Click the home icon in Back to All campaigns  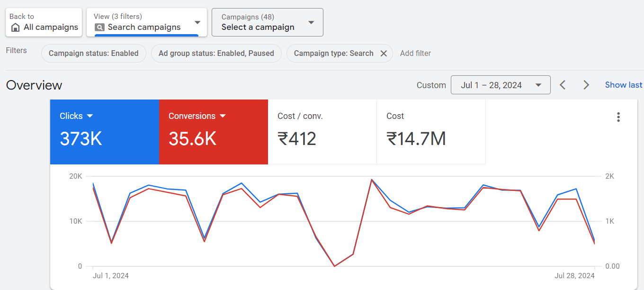pos(15,27)
